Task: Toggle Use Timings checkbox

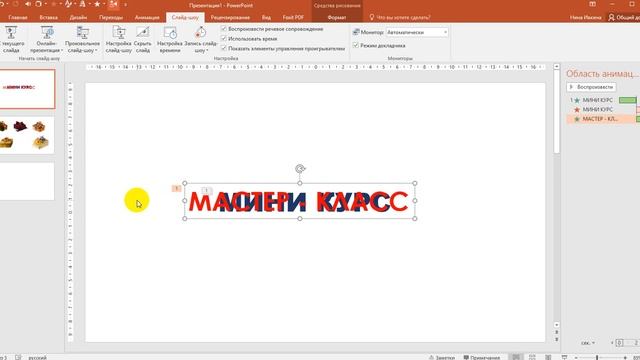Action: coord(224,38)
